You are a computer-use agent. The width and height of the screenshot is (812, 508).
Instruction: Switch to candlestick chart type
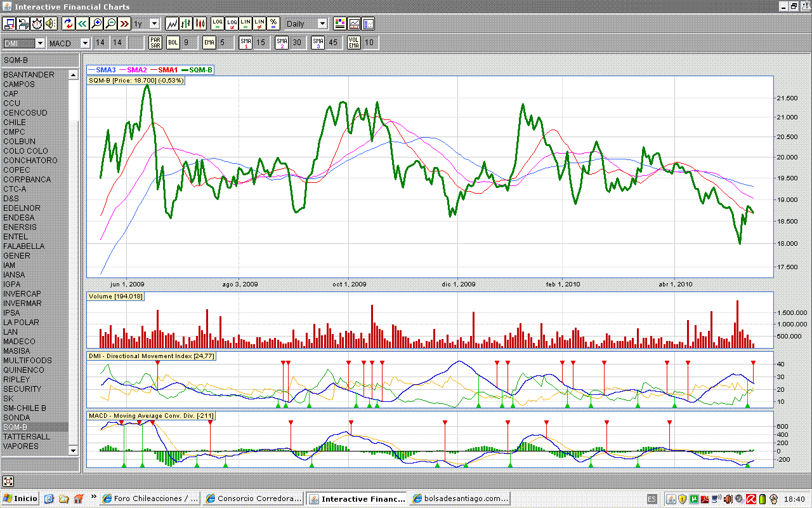click(x=200, y=23)
